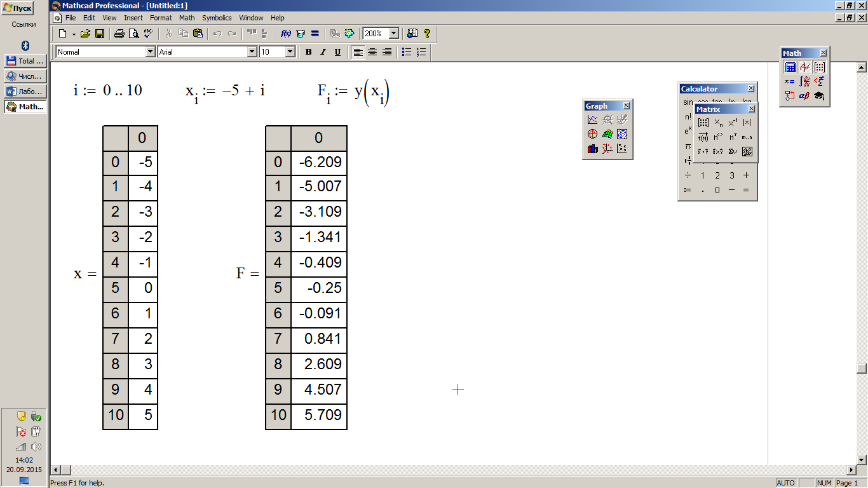Click the Calculate equals-sign toolbar icon
Screen dimensions: 868x488
click(x=315, y=34)
